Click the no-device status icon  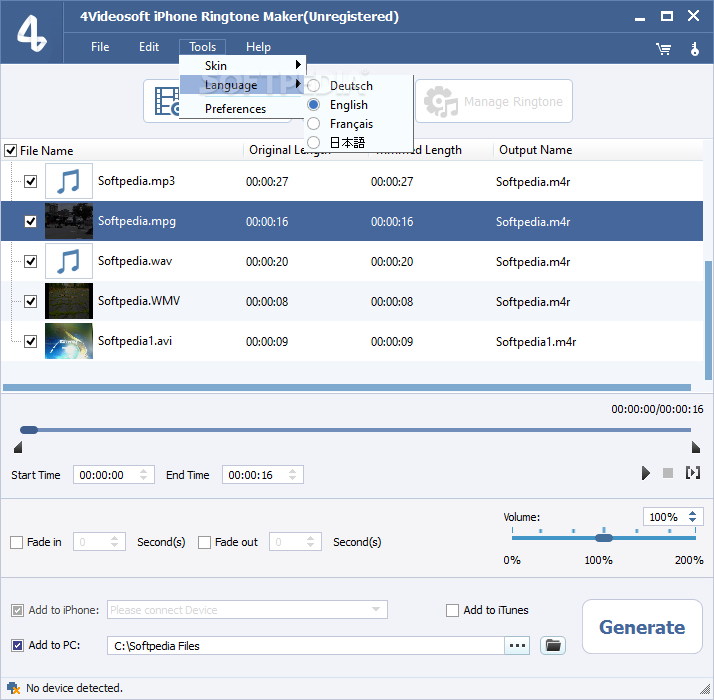coord(13,688)
